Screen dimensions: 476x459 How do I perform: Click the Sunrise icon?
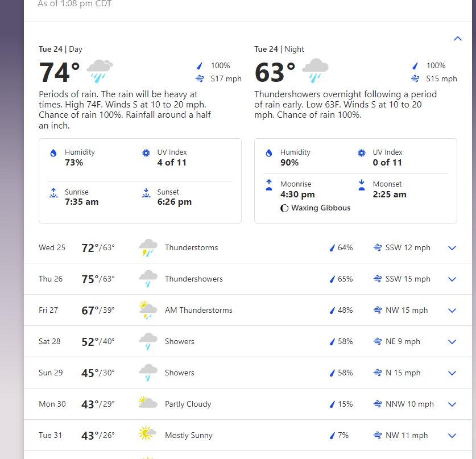pyautogui.click(x=53, y=193)
